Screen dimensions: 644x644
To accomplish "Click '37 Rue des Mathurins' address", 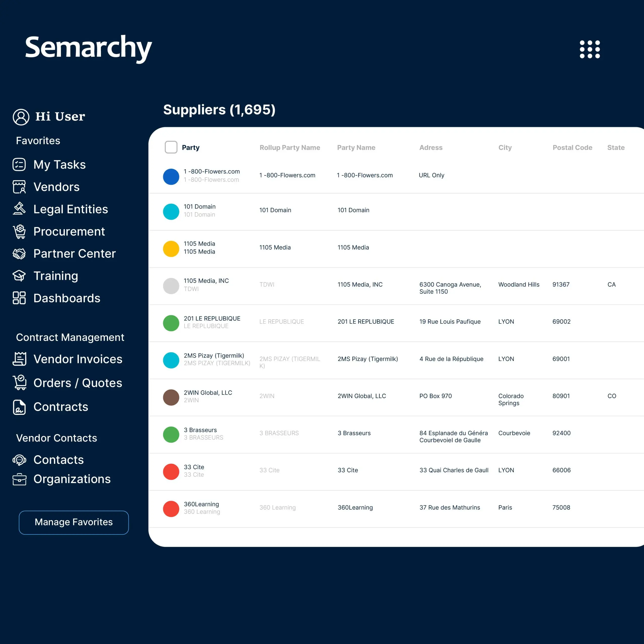I will coord(450,507).
